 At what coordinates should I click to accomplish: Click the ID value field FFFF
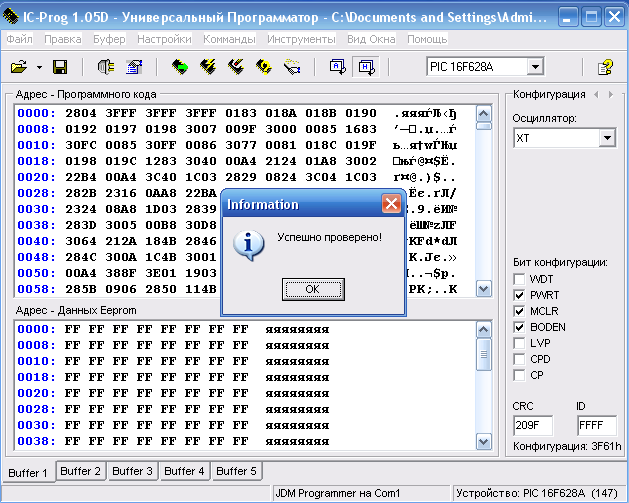(x=597, y=425)
